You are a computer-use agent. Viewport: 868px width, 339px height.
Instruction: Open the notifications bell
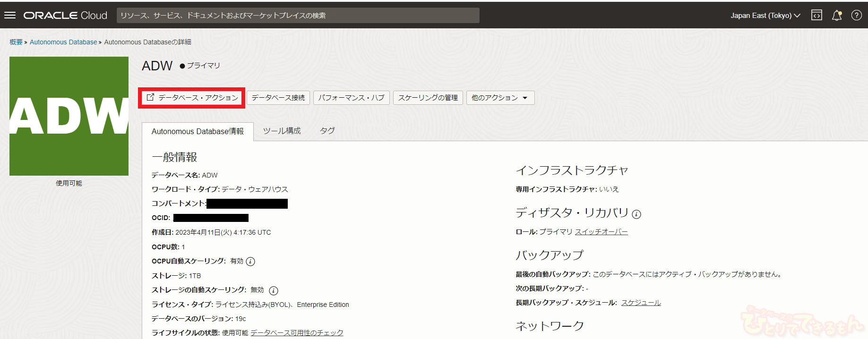[x=836, y=16]
